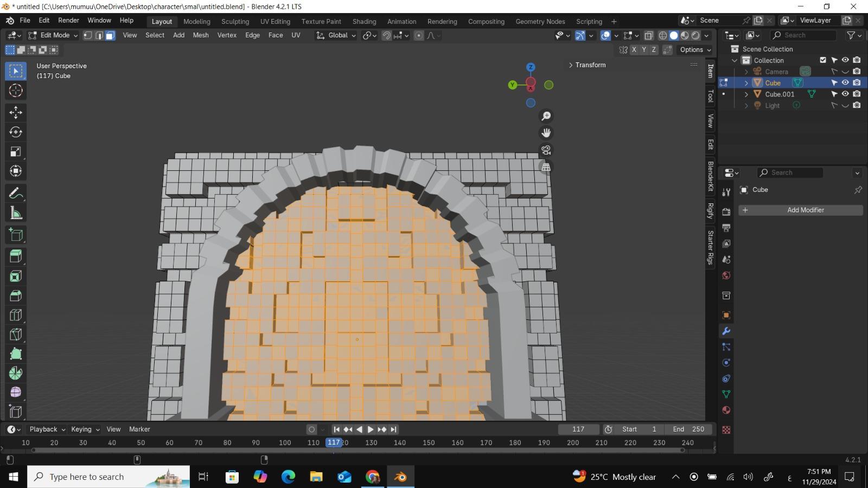Open the Mesh menu

coord(201,35)
